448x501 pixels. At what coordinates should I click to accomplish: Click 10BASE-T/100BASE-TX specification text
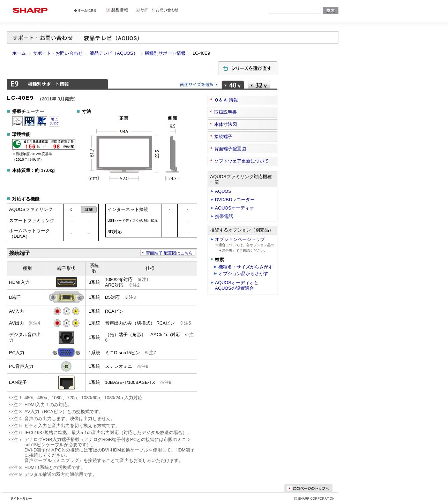coord(130,382)
